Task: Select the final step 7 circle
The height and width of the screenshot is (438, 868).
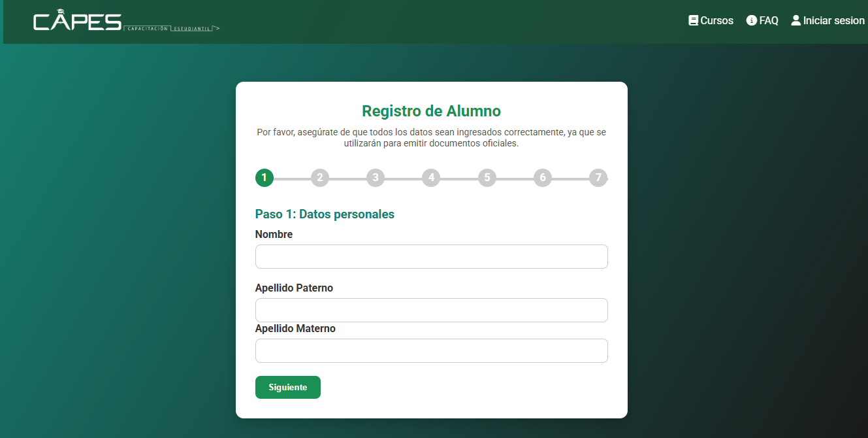Action: 598,177
